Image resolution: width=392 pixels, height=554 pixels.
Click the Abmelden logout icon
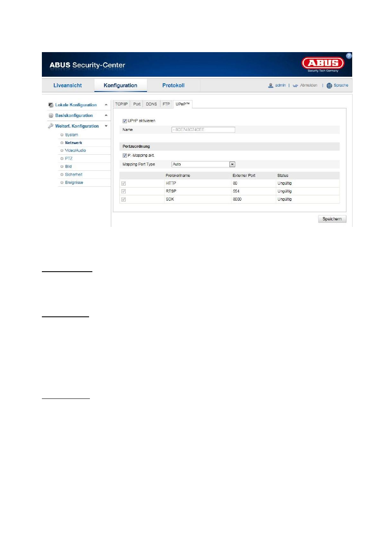[295, 85]
